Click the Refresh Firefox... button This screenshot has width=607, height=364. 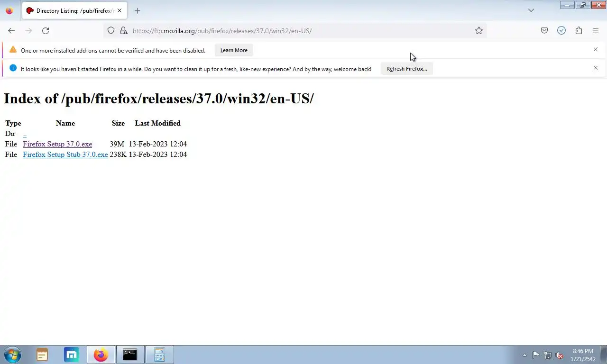407,69
